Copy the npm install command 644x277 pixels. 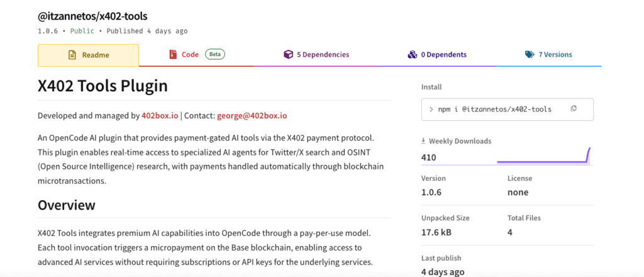(574, 109)
